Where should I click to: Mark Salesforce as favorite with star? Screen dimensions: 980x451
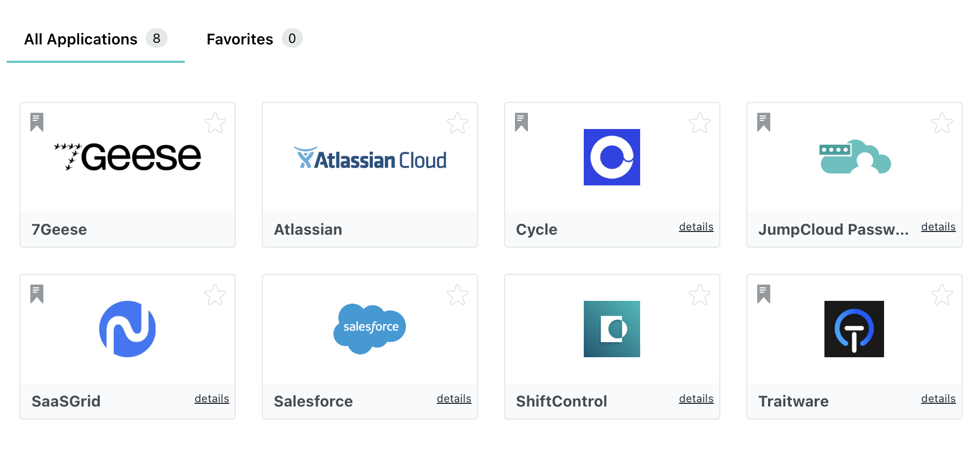[x=457, y=295]
